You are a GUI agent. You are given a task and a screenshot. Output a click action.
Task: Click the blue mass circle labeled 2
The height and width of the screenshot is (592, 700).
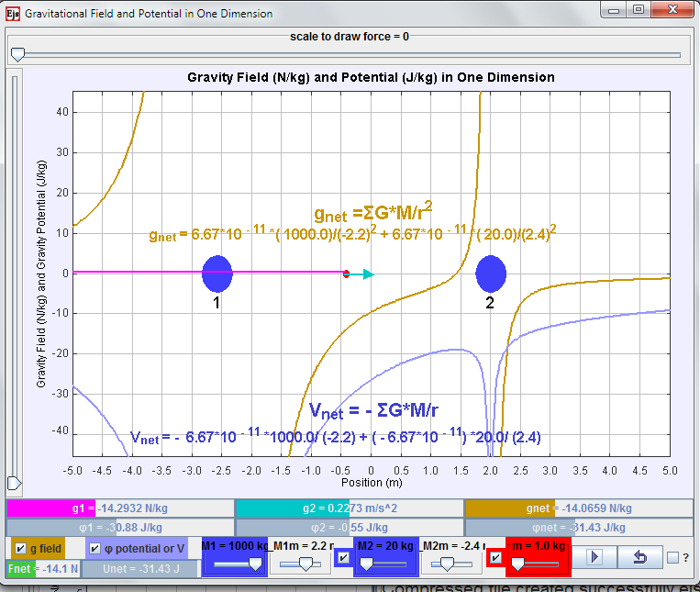point(491,274)
